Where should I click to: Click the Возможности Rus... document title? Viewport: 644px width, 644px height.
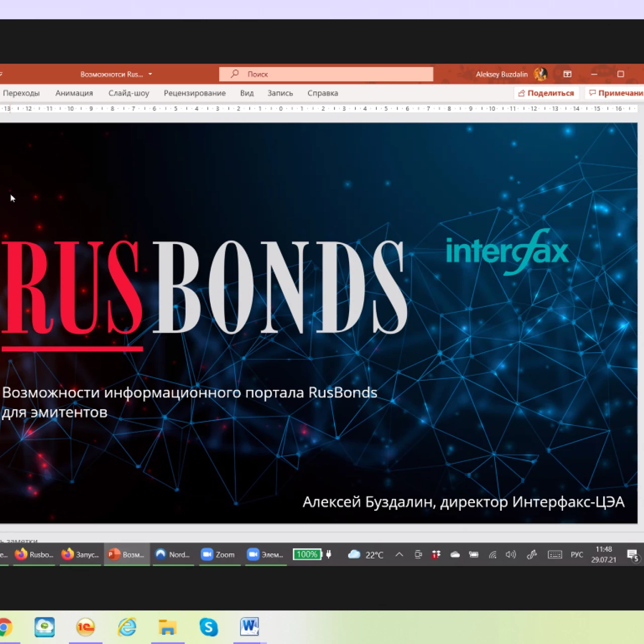pyautogui.click(x=112, y=74)
